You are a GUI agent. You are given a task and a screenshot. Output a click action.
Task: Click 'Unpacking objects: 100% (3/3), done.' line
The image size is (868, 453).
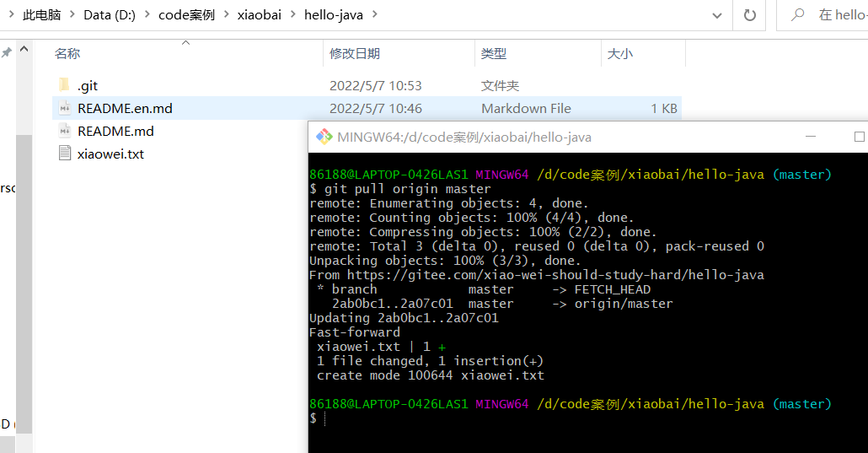pos(445,261)
